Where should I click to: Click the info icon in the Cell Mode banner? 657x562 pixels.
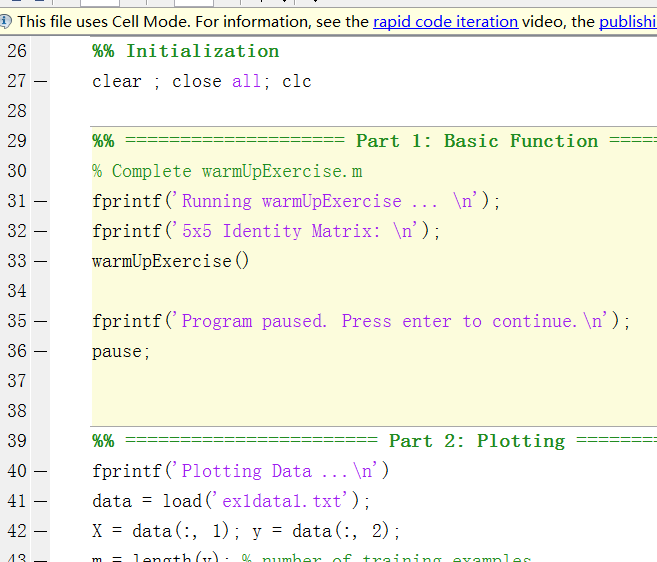(6, 21)
